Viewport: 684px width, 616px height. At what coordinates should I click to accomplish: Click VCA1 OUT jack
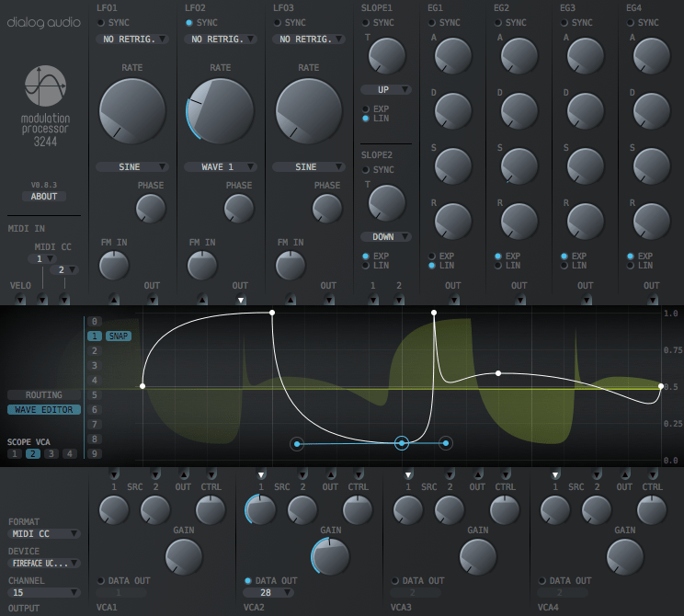(x=184, y=473)
